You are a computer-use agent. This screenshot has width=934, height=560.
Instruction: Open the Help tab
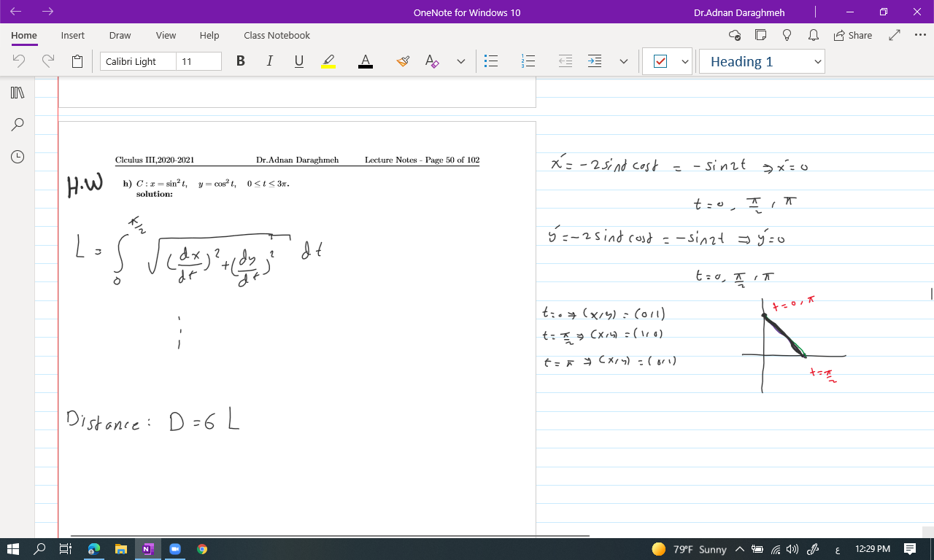point(209,35)
